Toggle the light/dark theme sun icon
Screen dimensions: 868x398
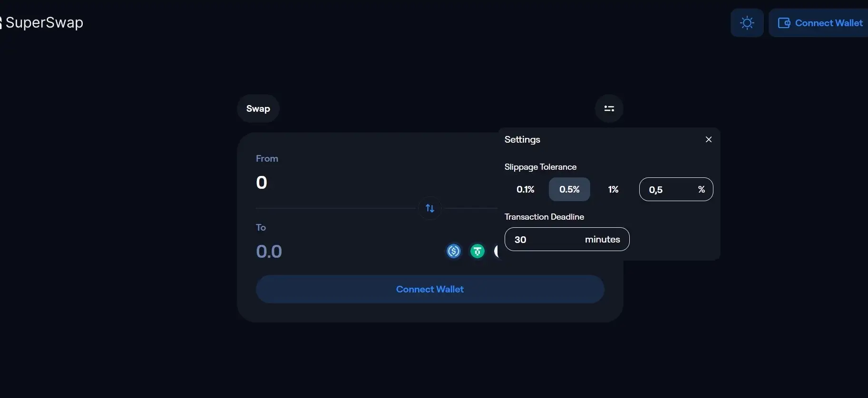point(747,23)
